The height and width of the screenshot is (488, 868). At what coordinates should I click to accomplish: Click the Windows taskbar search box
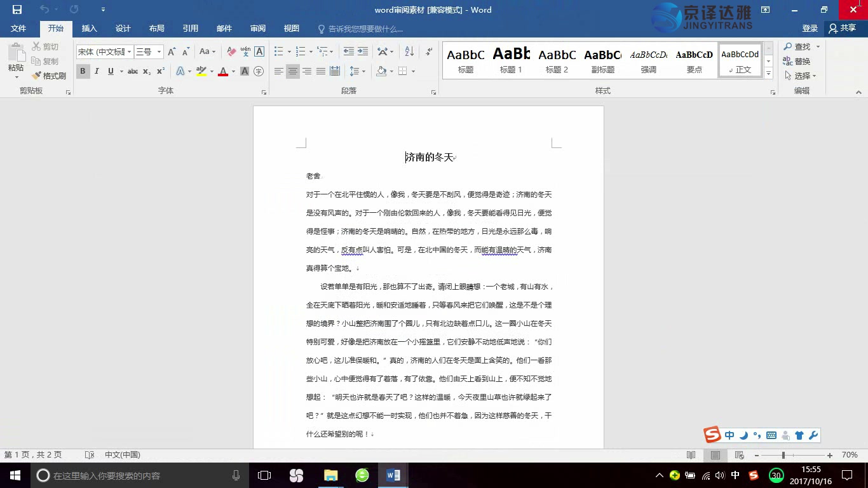(x=140, y=475)
